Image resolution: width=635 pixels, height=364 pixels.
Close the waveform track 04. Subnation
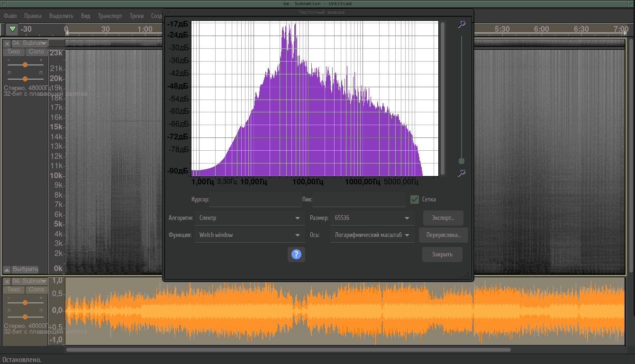pyautogui.click(x=7, y=282)
